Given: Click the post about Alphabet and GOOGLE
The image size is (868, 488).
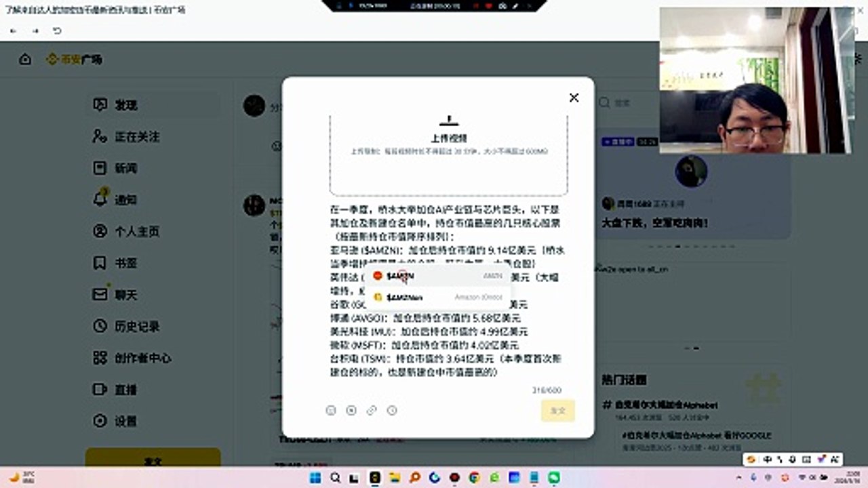Looking at the screenshot, I should pos(697,436).
